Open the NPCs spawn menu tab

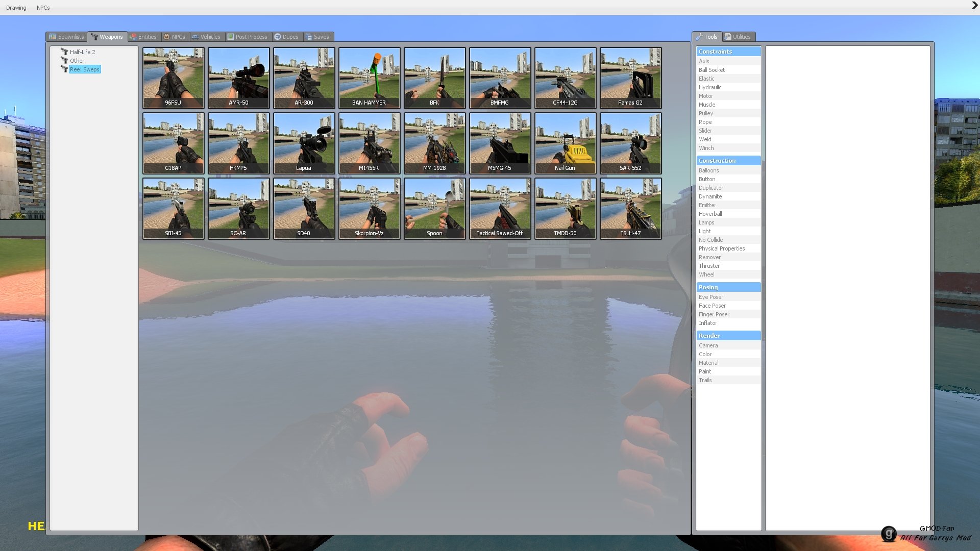pos(175,37)
